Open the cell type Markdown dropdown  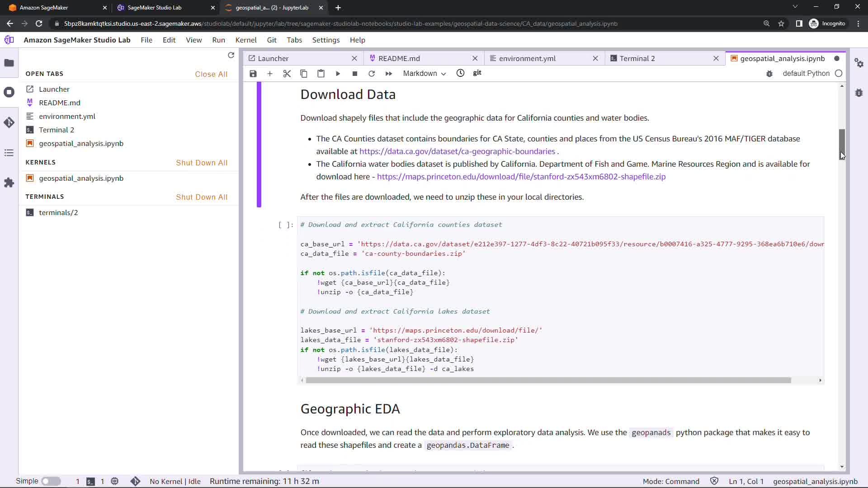pyautogui.click(x=424, y=74)
